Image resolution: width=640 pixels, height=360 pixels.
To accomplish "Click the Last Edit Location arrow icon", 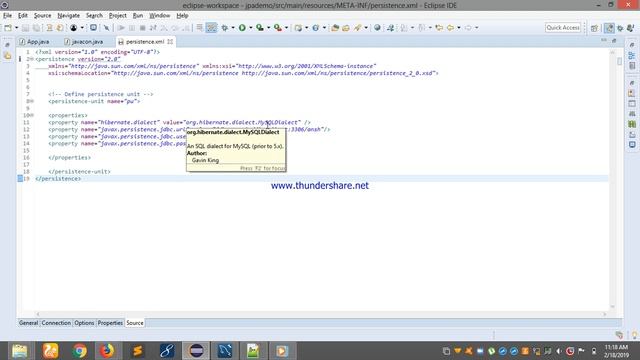I will click(x=439, y=28).
